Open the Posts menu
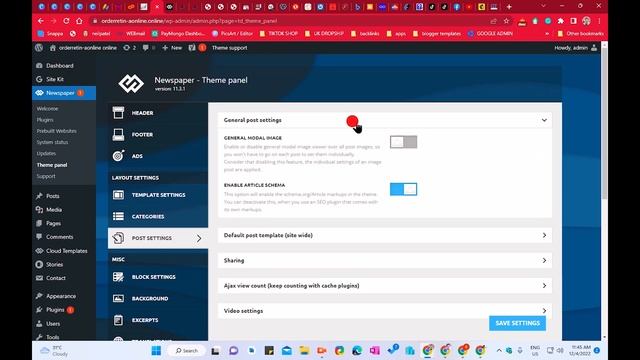Image resolution: width=640 pixels, height=360 pixels. tap(53, 196)
